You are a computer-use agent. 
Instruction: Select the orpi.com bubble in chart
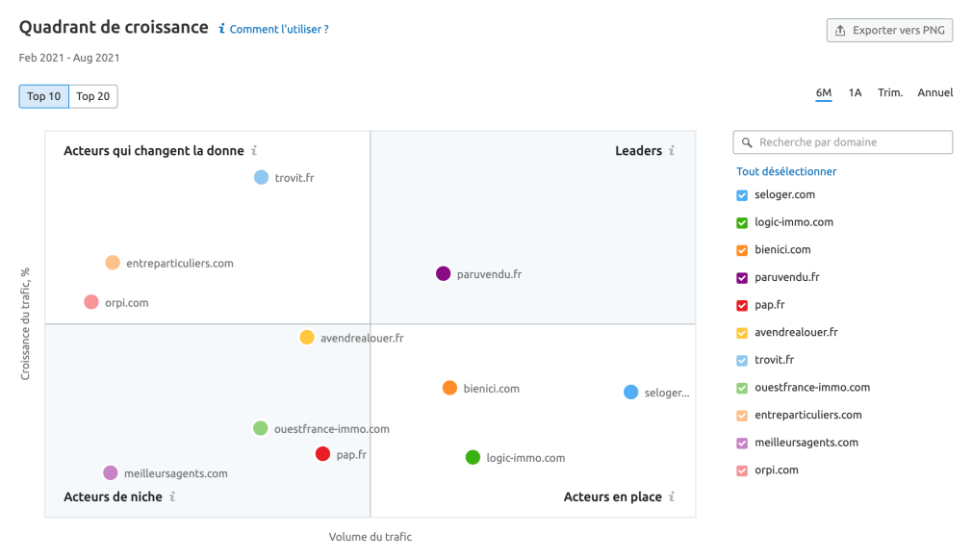[x=91, y=302]
